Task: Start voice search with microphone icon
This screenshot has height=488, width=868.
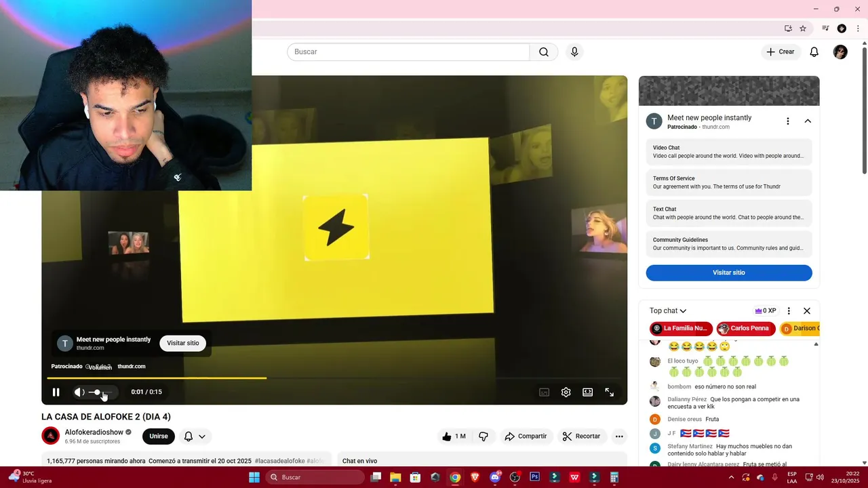Action: tap(574, 52)
